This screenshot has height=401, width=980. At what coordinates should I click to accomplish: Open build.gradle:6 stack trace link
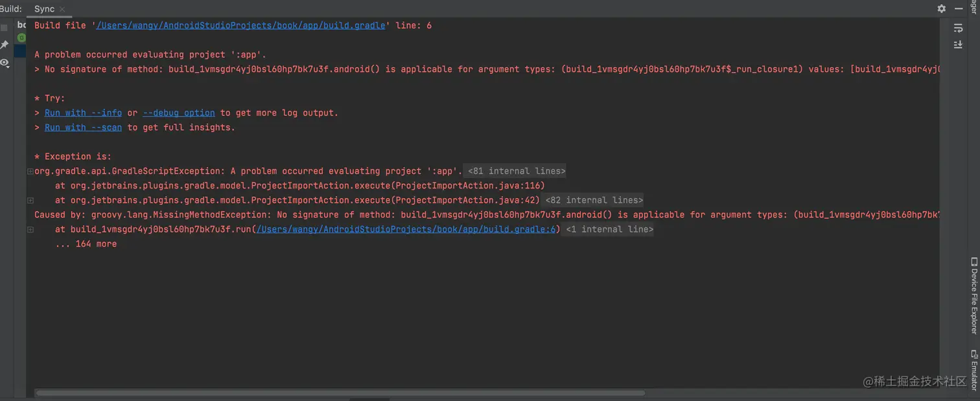[x=406, y=229]
